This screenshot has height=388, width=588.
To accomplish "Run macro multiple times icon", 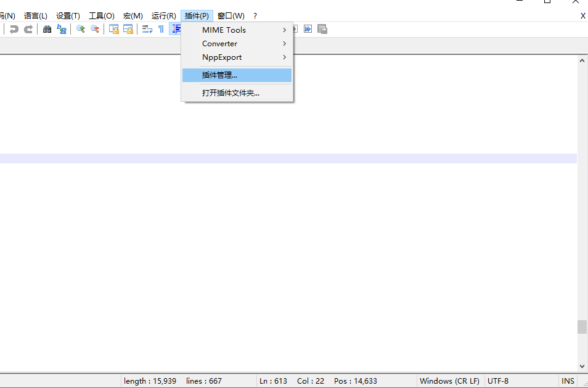I will pyautogui.click(x=308, y=29).
